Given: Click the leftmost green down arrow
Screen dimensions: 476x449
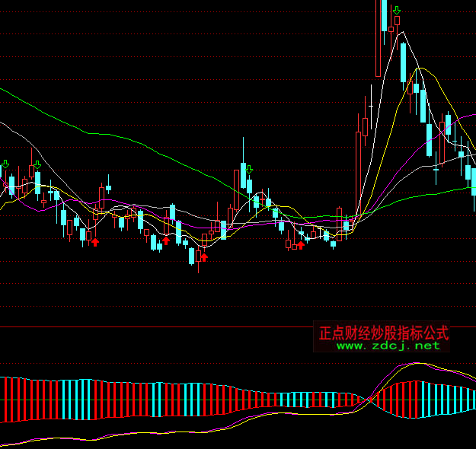Looking at the screenshot, I should coord(5,164).
